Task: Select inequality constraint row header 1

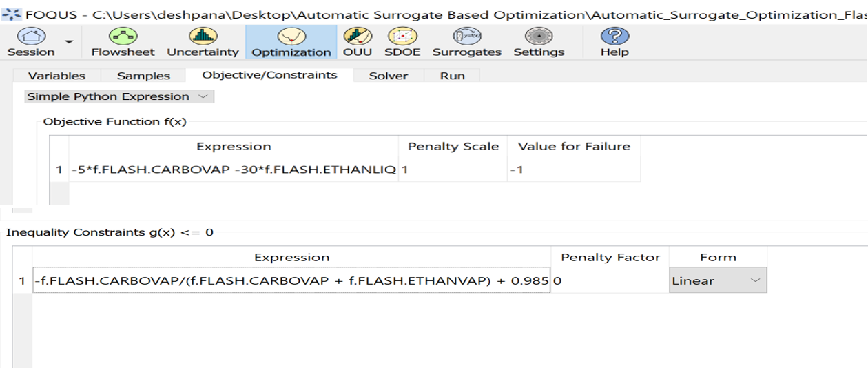Action: click(22, 280)
